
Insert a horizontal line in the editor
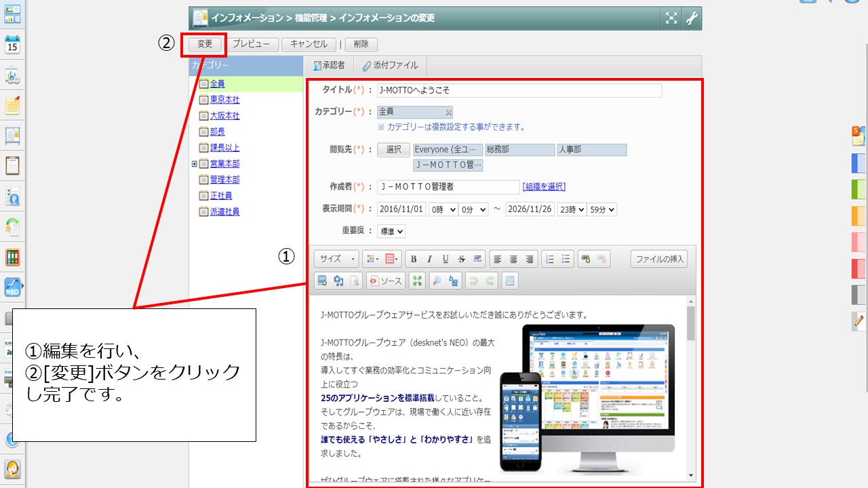[478, 259]
